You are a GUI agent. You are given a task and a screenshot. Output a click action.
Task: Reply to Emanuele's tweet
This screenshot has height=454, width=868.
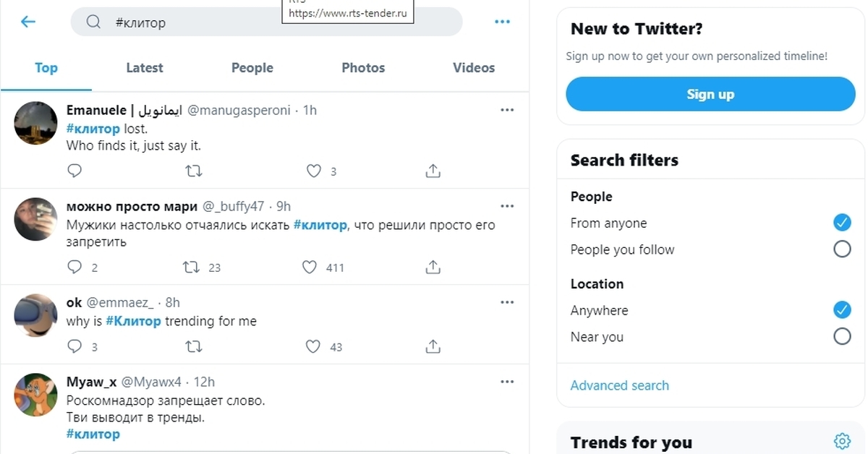click(75, 171)
